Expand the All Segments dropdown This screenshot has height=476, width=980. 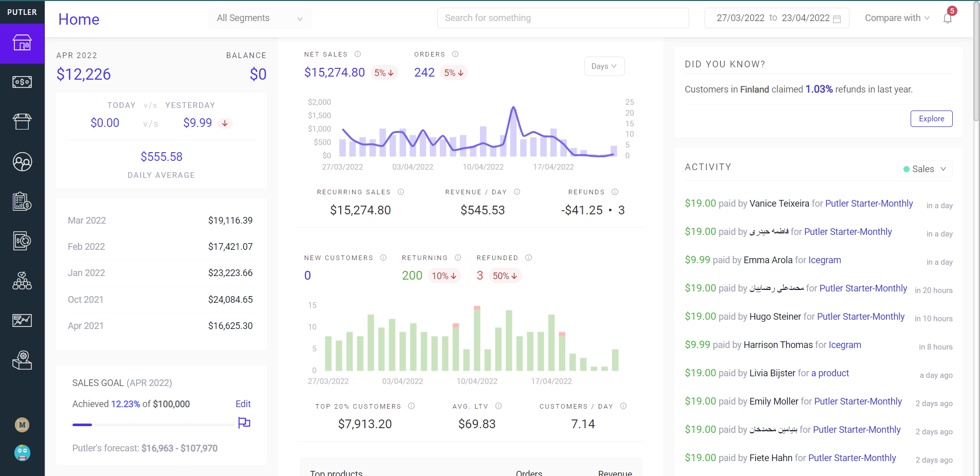260,18
